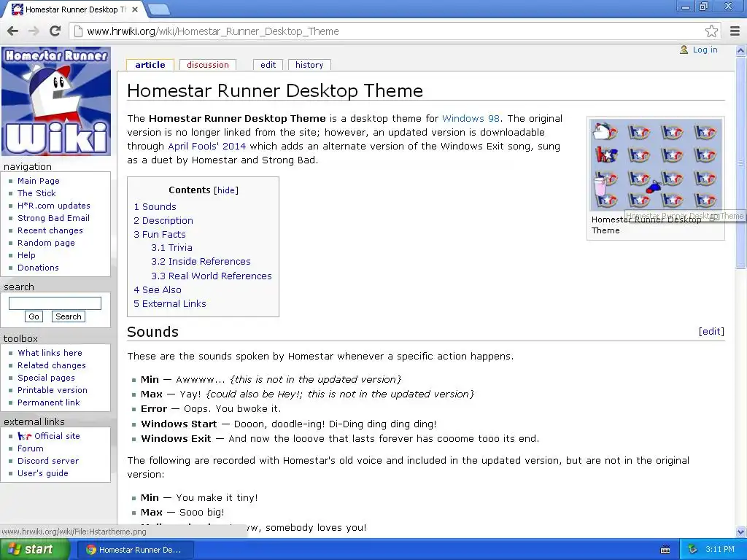747x560 pixels.
Task: Open Strong Bad Email link
Action: click(53, 218)
